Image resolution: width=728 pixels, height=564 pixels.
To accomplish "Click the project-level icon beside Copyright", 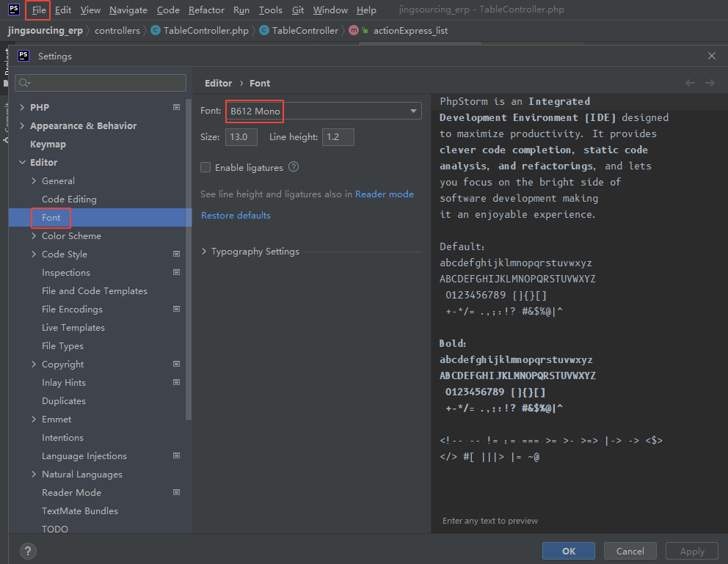I will click(x=176, y=364).
